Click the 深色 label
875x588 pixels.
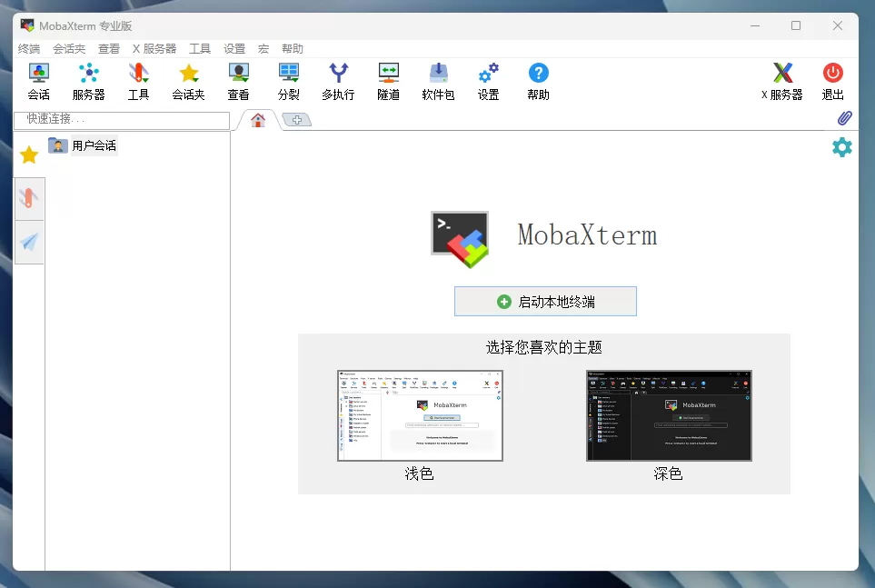tap(668, 473)
